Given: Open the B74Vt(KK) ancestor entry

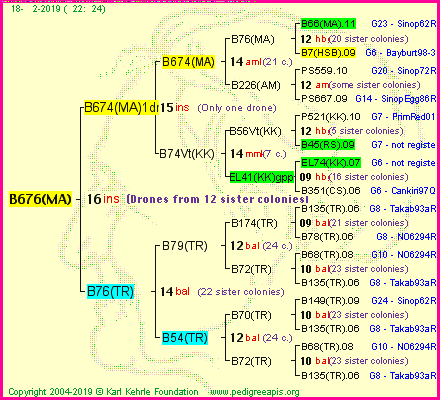Looking at the screenshot, I should point(187,154).
